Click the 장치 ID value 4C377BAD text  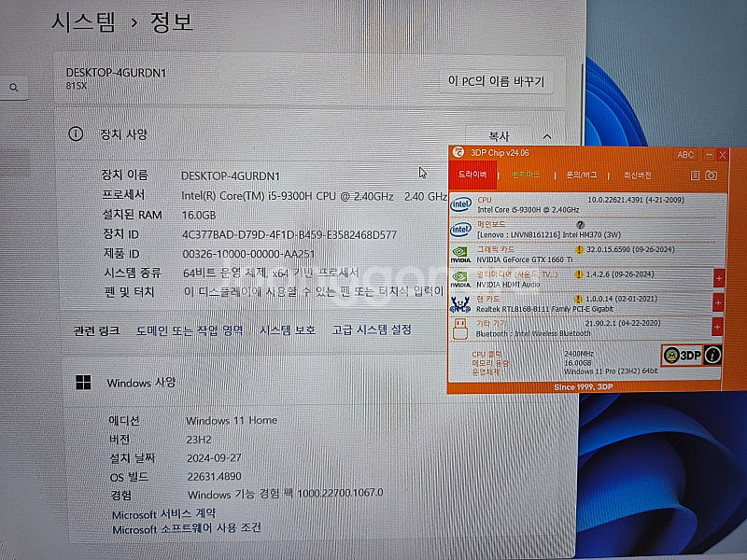(289, 235)
